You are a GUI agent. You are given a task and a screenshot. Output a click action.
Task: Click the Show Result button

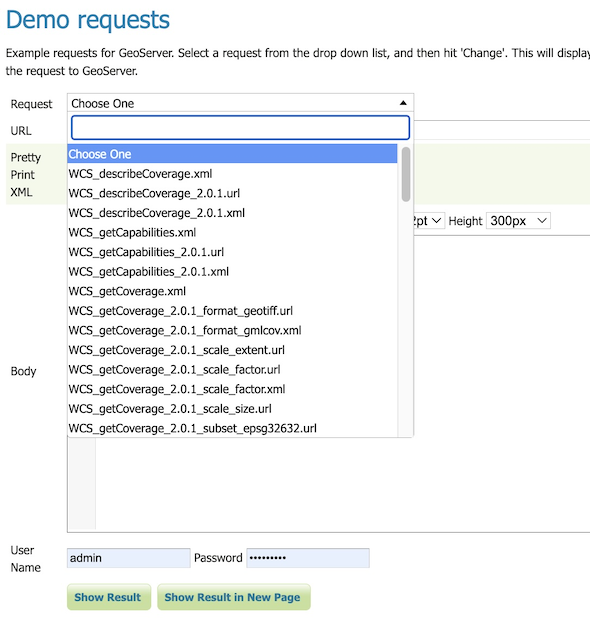pyautogui.click(x=109, y=597)
